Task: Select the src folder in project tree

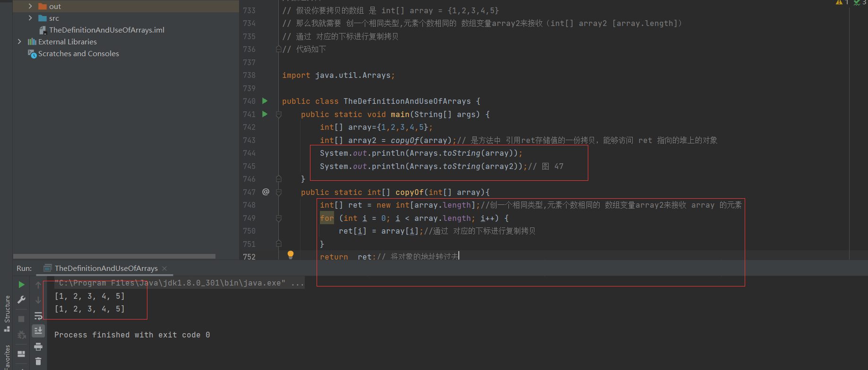Action: pos(54,18)
